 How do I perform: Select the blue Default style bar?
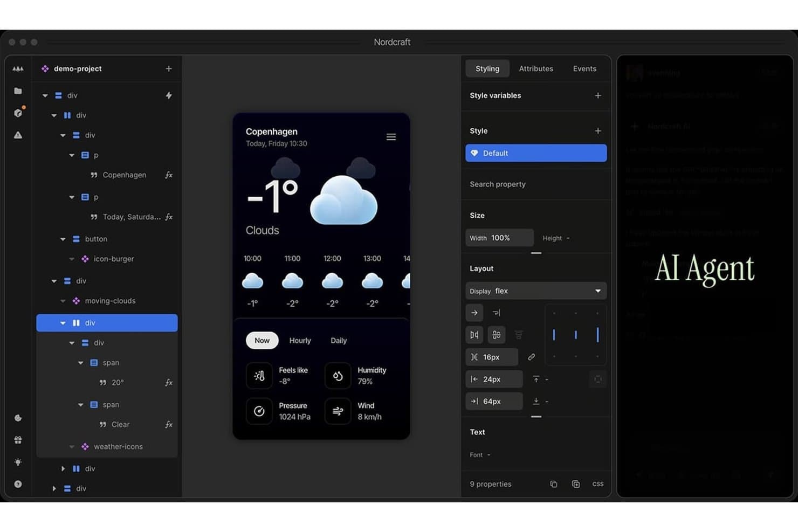536,153
